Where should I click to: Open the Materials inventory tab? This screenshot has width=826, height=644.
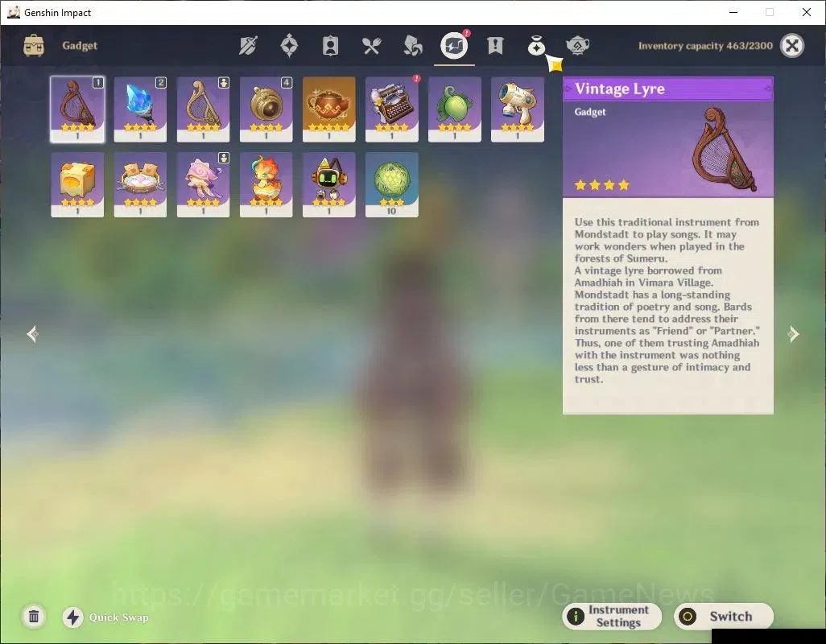pos(412,46)
